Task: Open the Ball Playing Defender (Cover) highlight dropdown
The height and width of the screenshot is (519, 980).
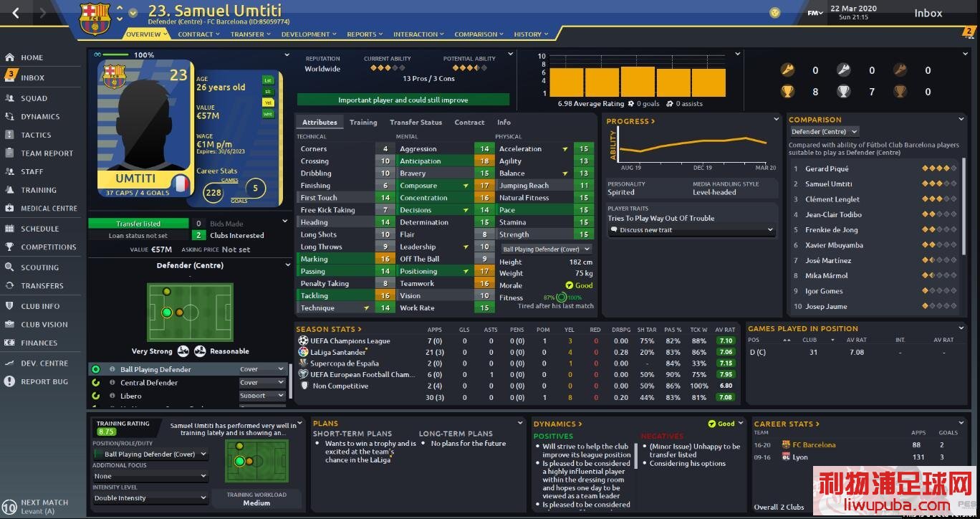Action: coord(547,249)
